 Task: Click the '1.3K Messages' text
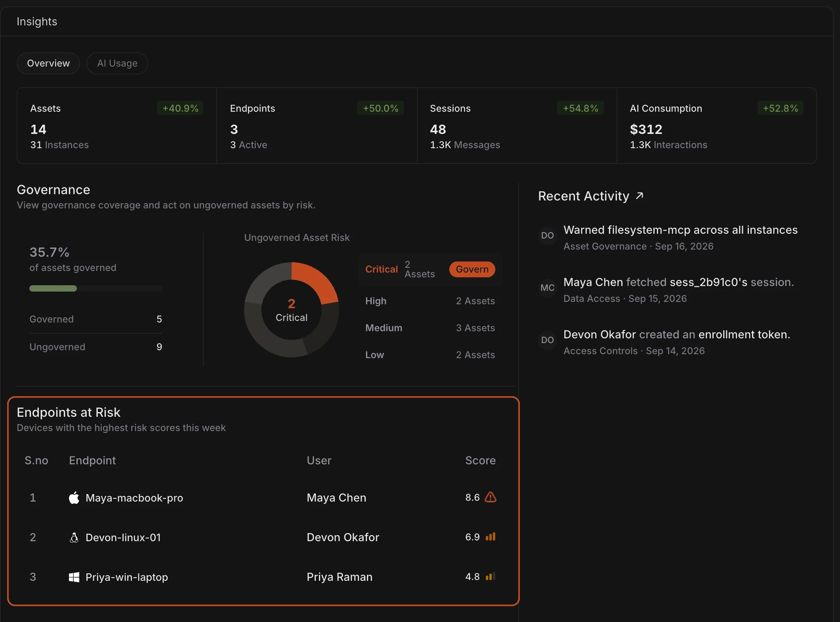465,145
